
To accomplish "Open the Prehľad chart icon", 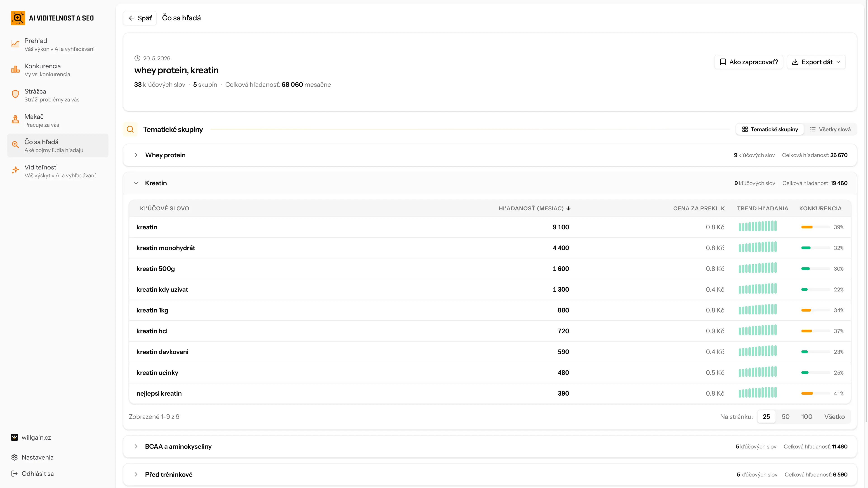I will [15, 44].
